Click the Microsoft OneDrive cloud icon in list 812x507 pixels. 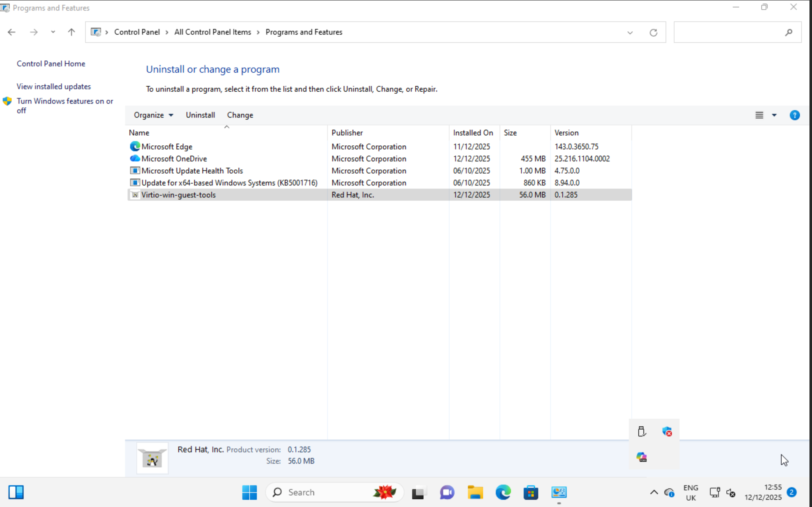click(x=135, y=158)
